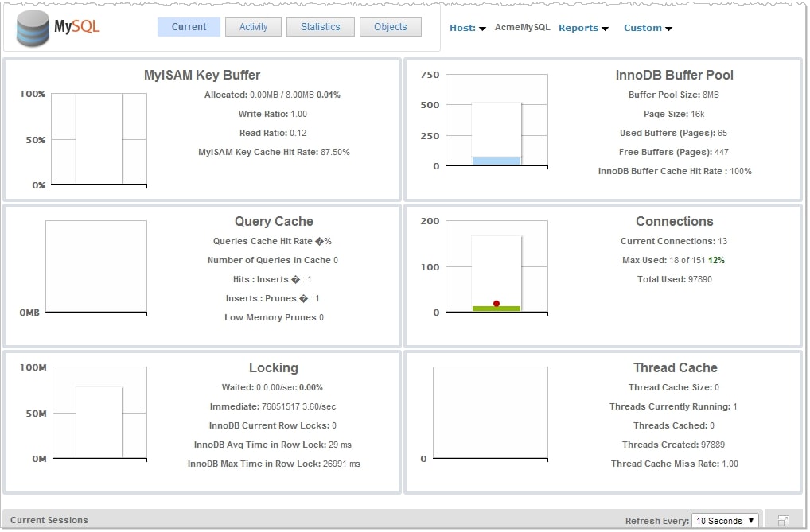Open the Host dropdown
This screenshot has height=532, width=810.
467,27
